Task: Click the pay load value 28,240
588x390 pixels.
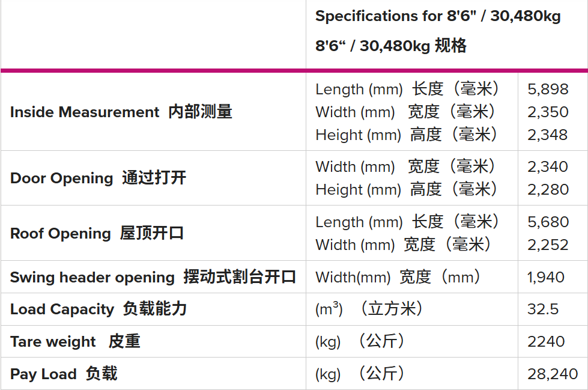Action: click(553, 374)
